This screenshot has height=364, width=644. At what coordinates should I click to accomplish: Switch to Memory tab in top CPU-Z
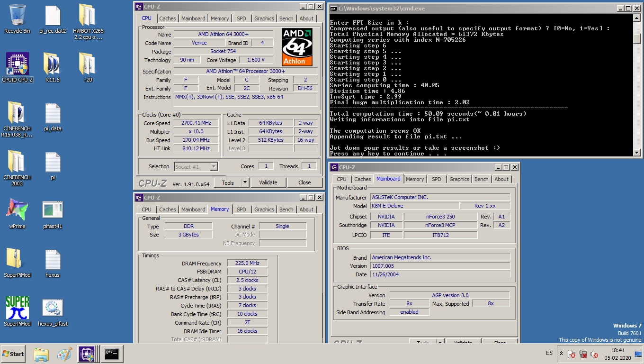(x=220, y=18)
